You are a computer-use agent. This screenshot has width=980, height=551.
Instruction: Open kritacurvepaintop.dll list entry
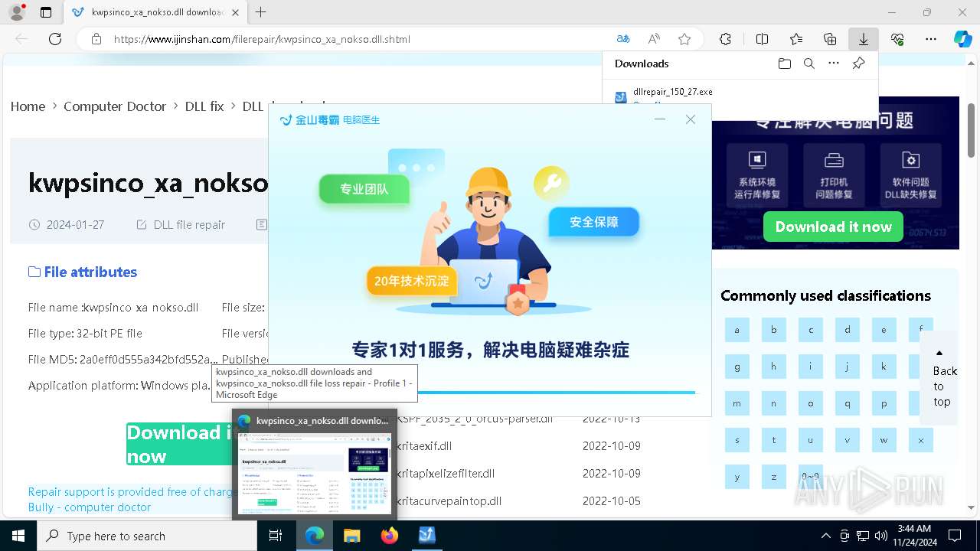(449, 501)
